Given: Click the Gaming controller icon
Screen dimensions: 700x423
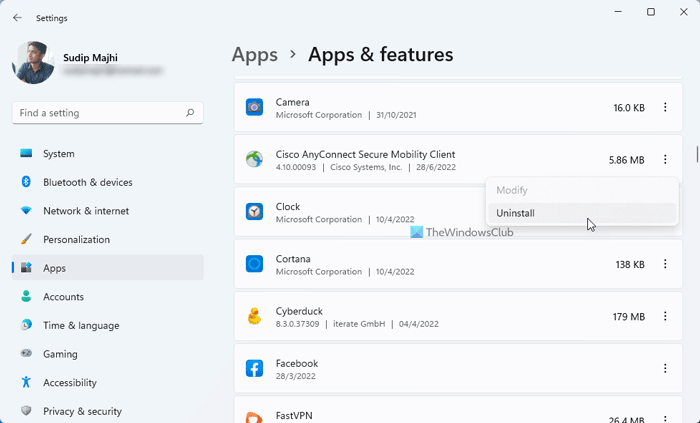Looking at the screenshot, I should pos(26,353).
